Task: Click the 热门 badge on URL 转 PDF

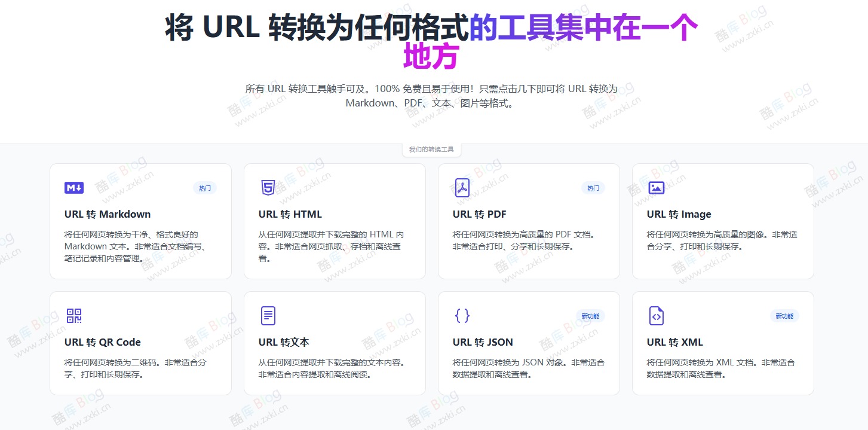Action: (593, 187)
